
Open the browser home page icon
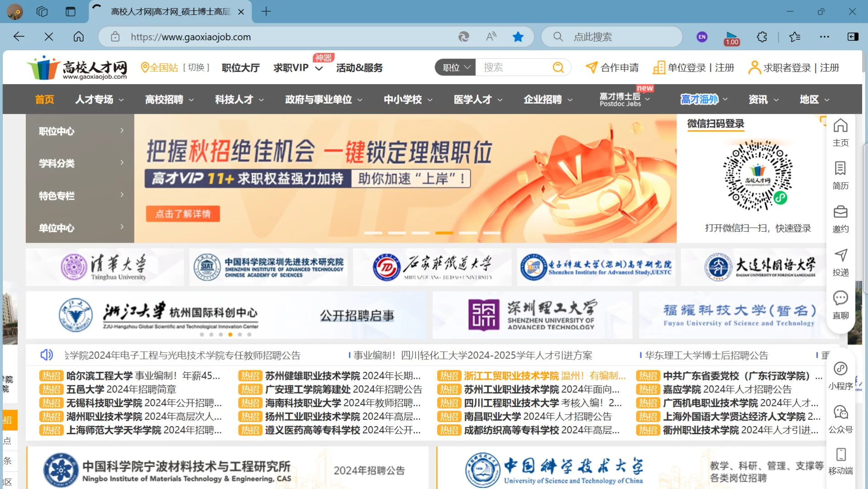pos(79,37)
